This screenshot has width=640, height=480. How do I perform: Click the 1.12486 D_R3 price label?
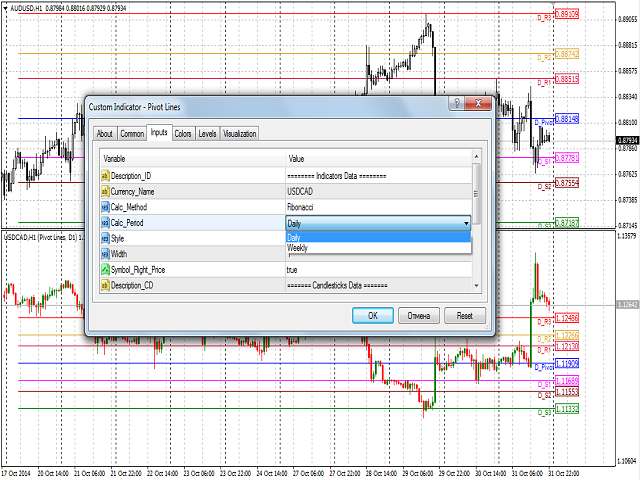pos(567,318)
